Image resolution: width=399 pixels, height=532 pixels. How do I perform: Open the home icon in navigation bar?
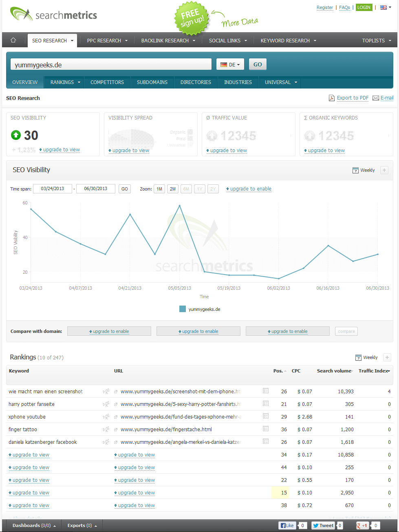point(13,40)
